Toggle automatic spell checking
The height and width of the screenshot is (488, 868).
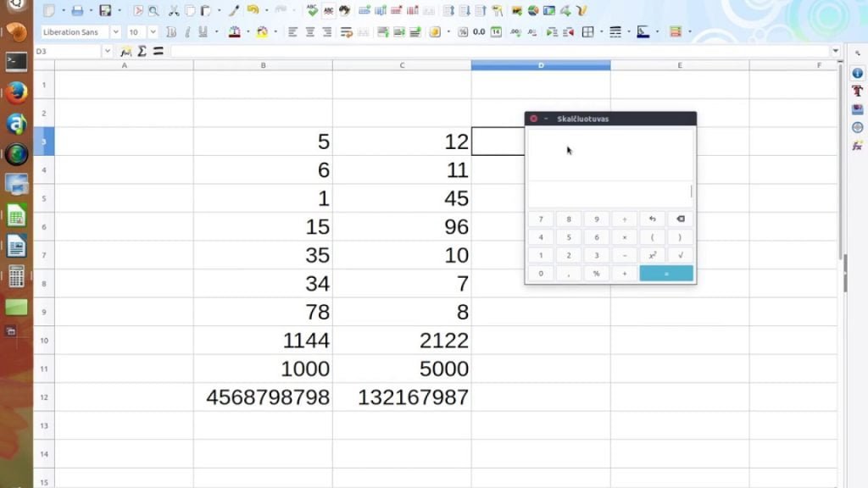[x=329, y=10]
